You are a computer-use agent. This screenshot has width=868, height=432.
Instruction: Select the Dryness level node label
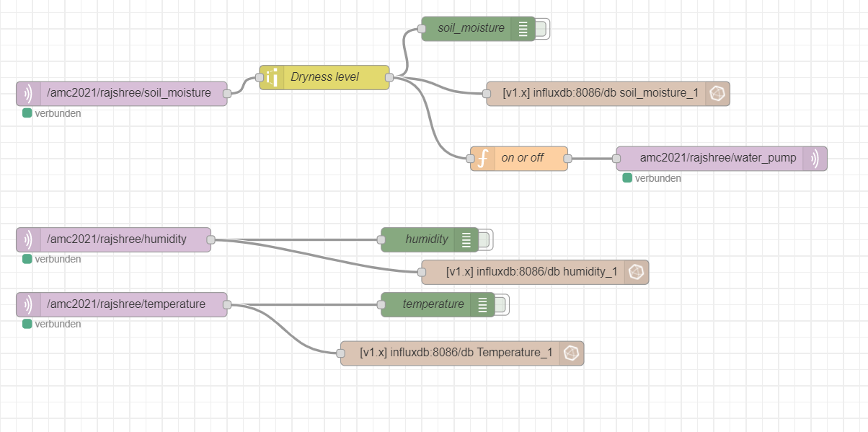[324, 77]
